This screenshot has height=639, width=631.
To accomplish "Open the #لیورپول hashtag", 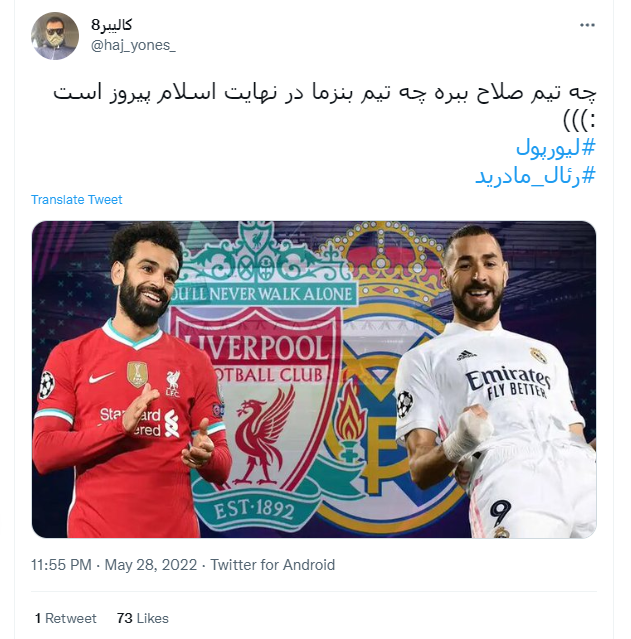I will point(556,148).
